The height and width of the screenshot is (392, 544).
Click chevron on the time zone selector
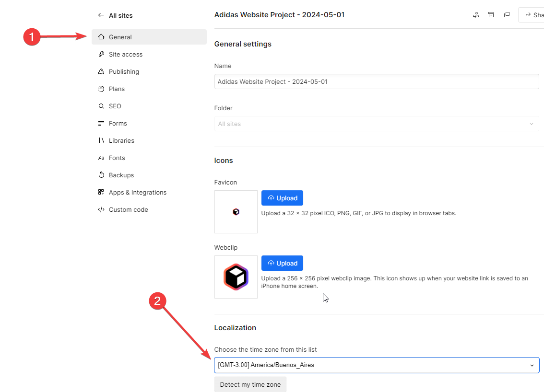tap(532, 365)
